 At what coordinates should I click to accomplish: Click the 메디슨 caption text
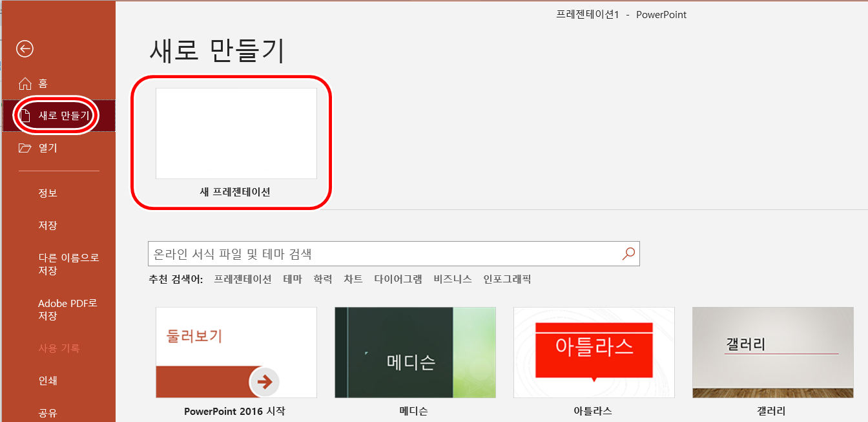(x=414, y=411)
